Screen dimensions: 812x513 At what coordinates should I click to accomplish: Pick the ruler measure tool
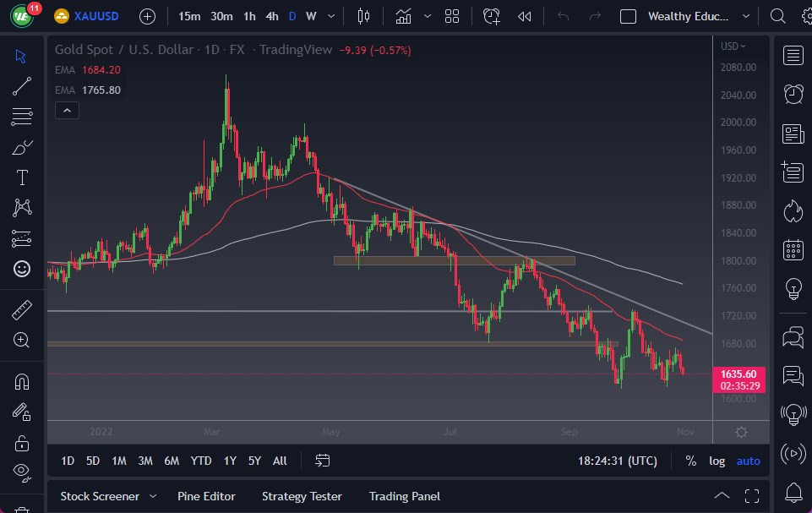point(22,310)
